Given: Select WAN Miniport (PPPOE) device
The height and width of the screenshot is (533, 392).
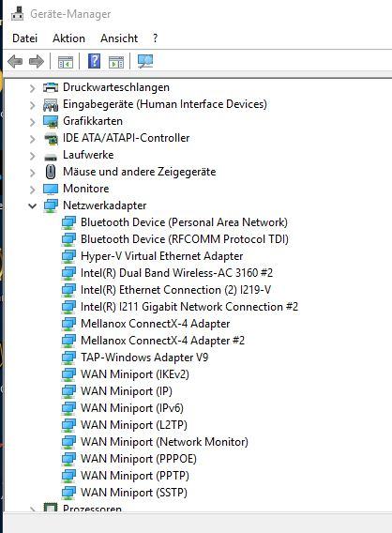Looking at the screenshot, I should click(139, 459).
